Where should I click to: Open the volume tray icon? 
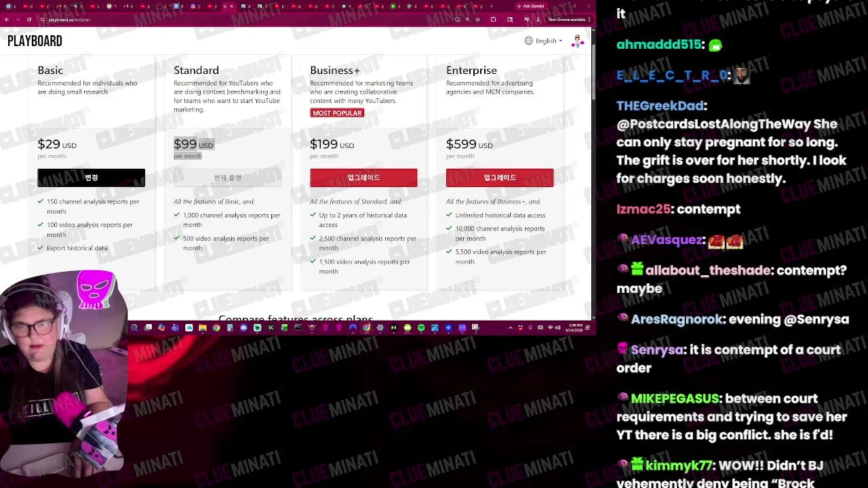[557, 328]
